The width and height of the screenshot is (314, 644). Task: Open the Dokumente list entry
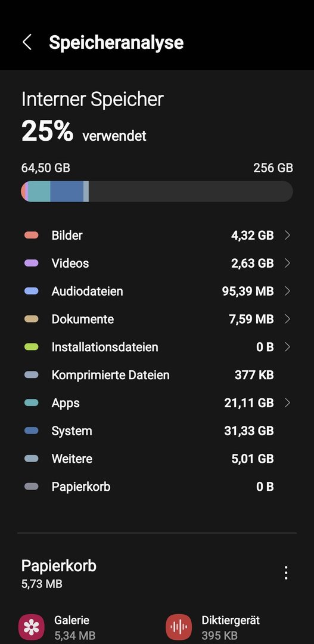pyautogui.click(x=157, y=319)
